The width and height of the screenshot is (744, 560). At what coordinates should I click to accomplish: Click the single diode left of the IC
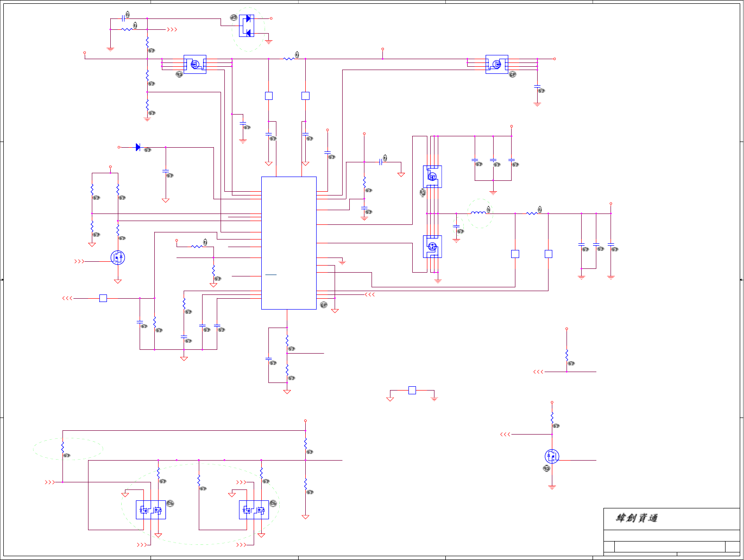click(x=138, y=147)
